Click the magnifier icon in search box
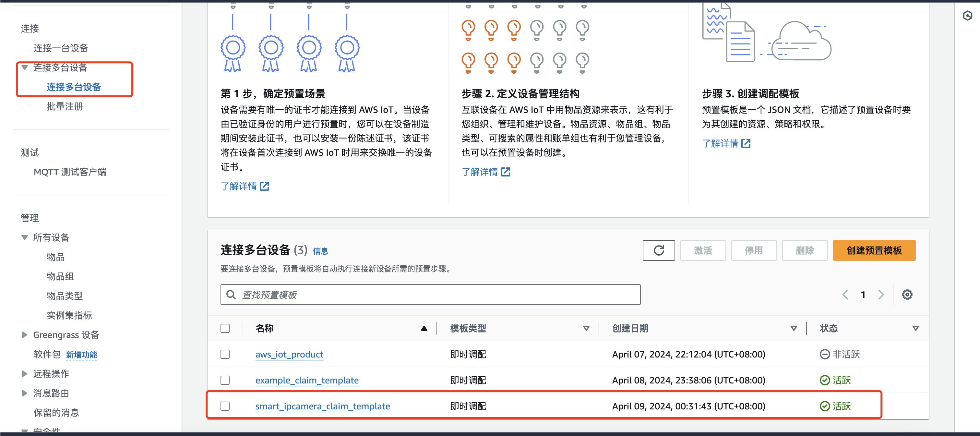 [x=231, y=294]
